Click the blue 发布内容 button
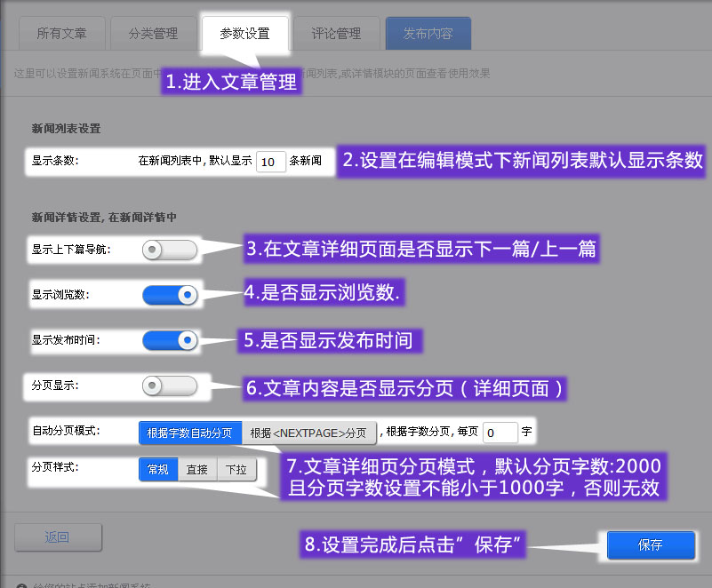This screenshot has width=712, height=588. pos(428,34)
